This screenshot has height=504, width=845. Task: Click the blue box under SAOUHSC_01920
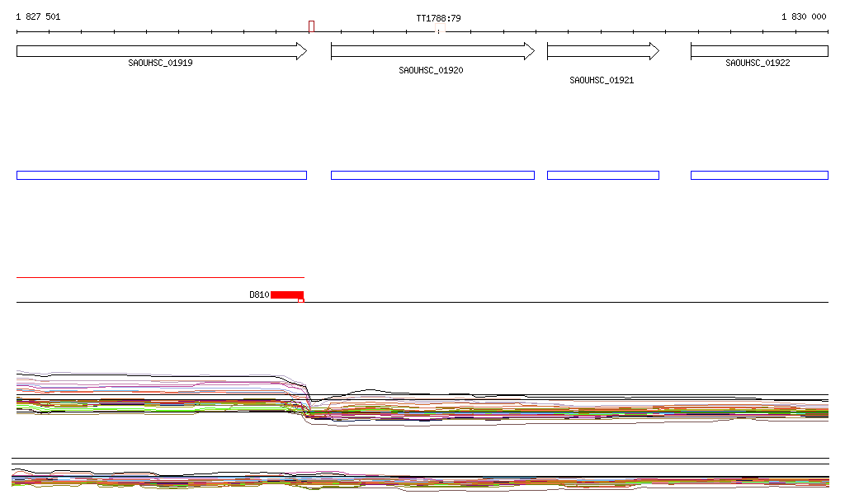pos(432,176)
